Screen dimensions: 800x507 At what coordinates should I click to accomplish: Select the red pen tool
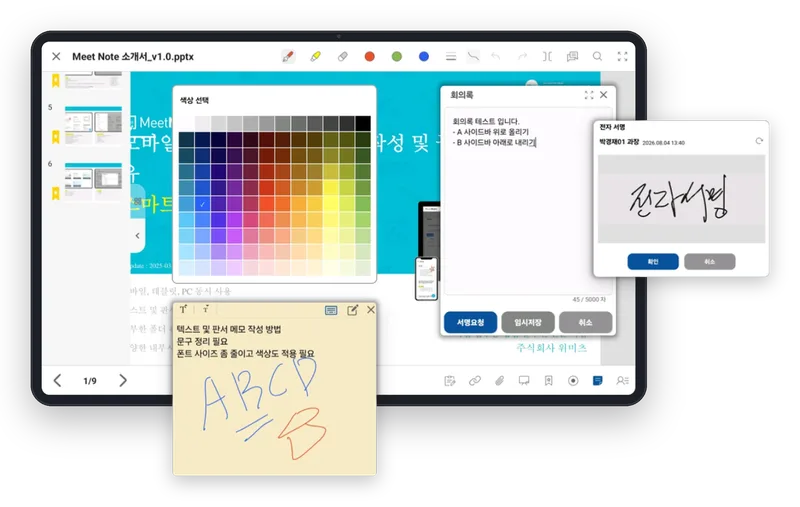tap(288, 56)
